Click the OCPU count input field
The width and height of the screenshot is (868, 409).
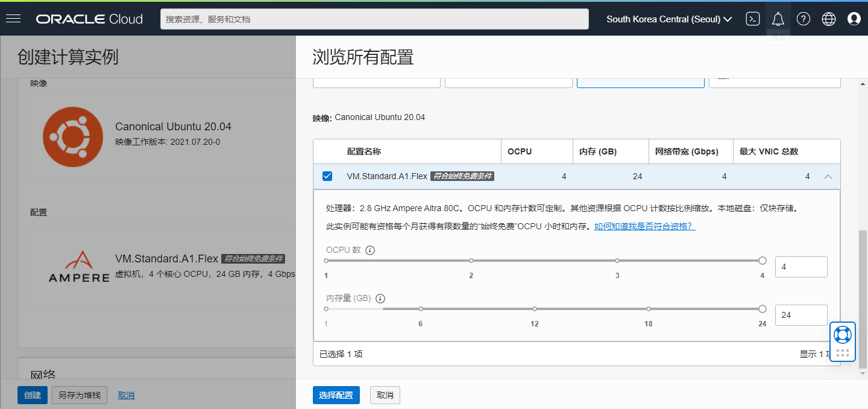point(801,267)
